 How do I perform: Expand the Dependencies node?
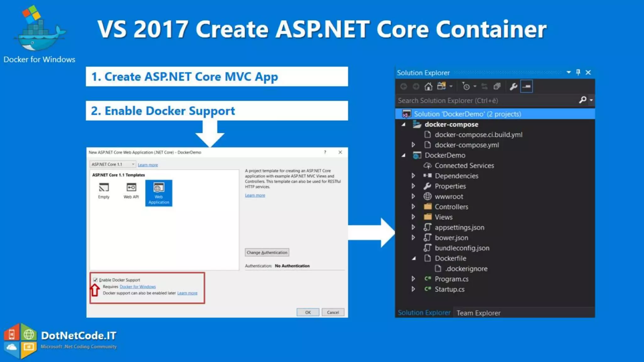[413, 176]
